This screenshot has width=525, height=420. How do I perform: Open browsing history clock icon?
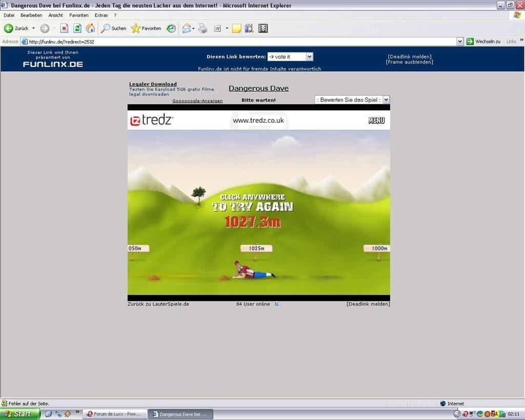171,29
